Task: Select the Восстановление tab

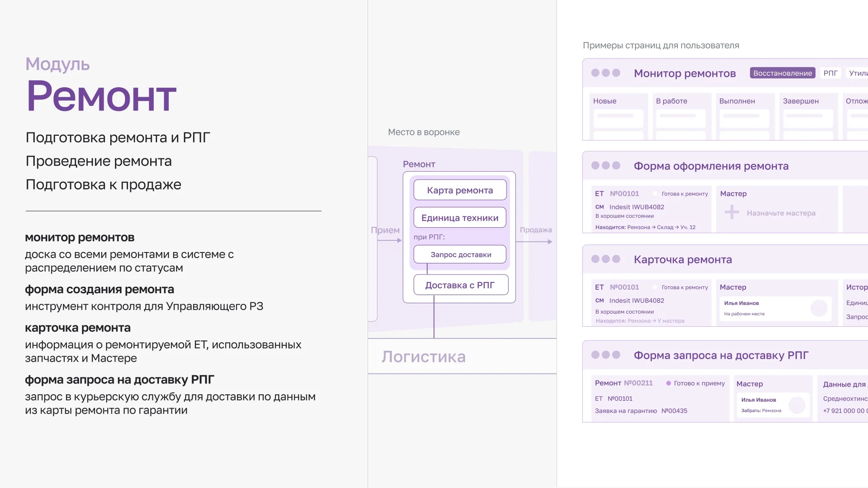Action: click(x=782, y=73)
